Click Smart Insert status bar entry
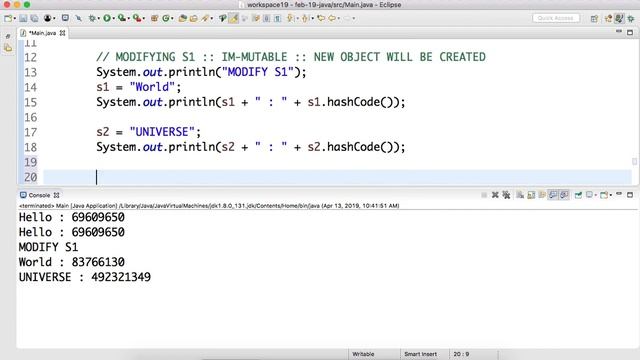The width and height of the screenshot is (640, 360). tap(420, 354)
